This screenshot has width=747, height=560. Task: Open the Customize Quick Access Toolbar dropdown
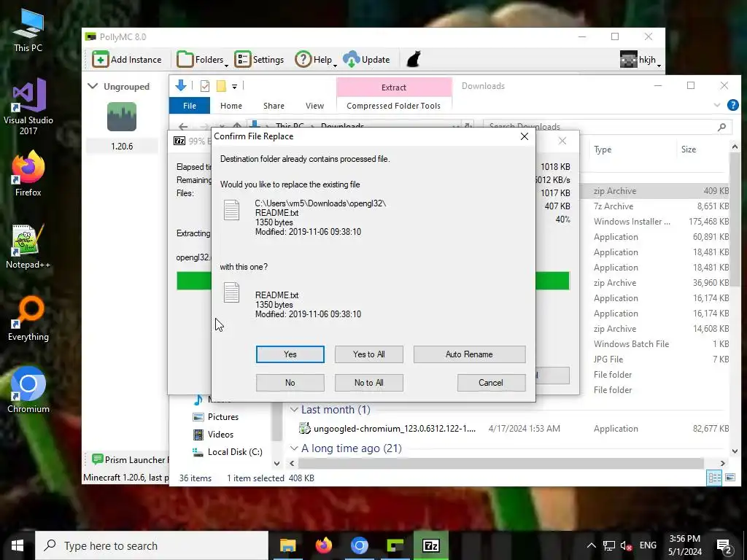coord(234,87)
